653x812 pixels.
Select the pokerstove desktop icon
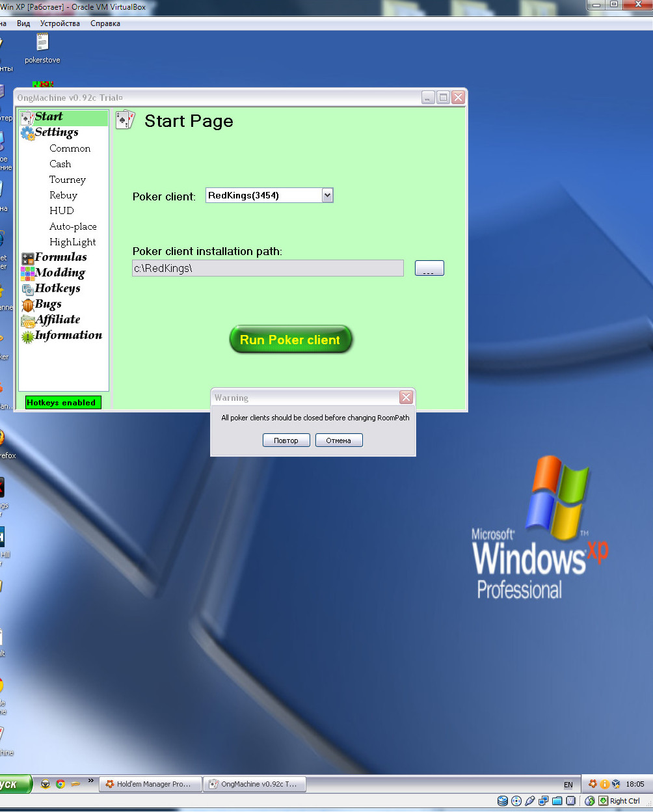[42, 48]
